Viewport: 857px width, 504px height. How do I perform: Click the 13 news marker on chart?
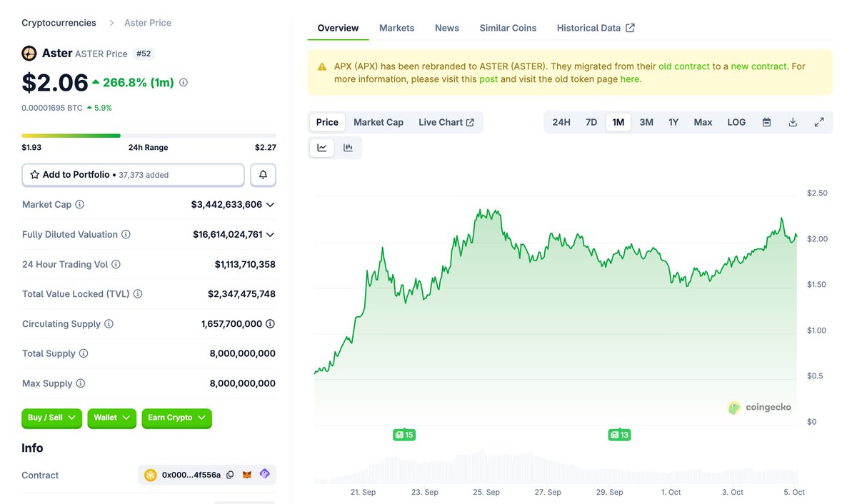619,435
